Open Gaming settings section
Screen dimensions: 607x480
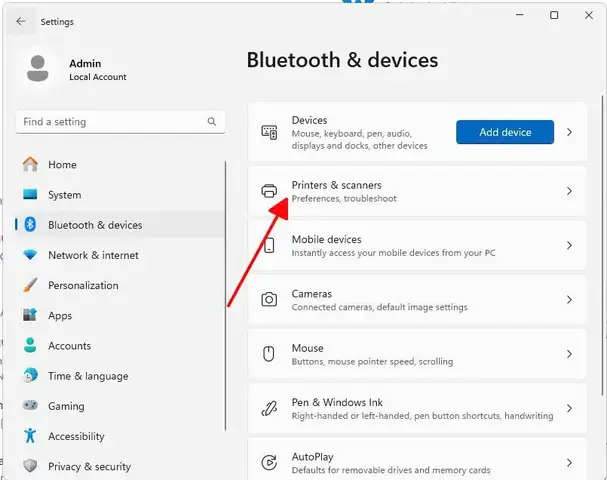tap(120, 406)
